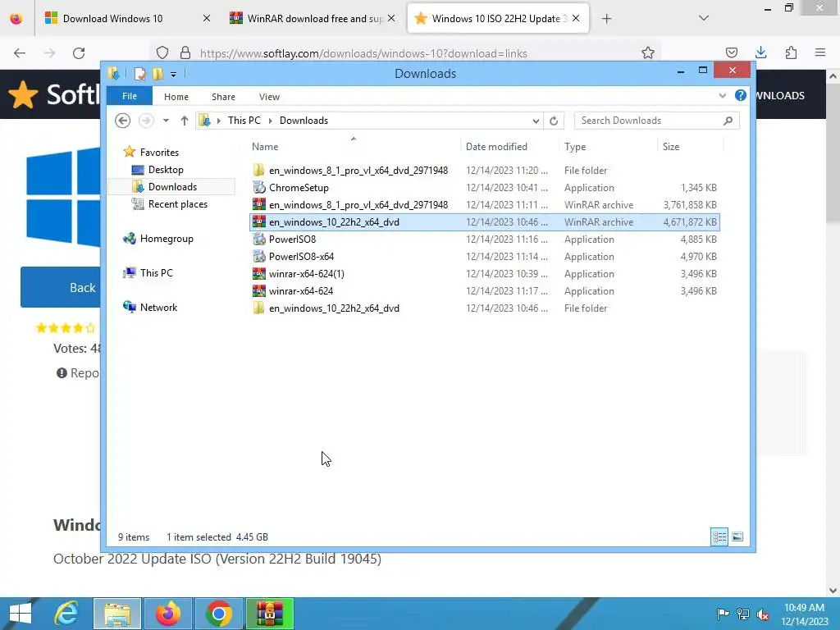The width and height of the screenshot is (840, 630).
Task: Open the Customize Quick Access Toolbar dropdown
Action: coord(174,75)
